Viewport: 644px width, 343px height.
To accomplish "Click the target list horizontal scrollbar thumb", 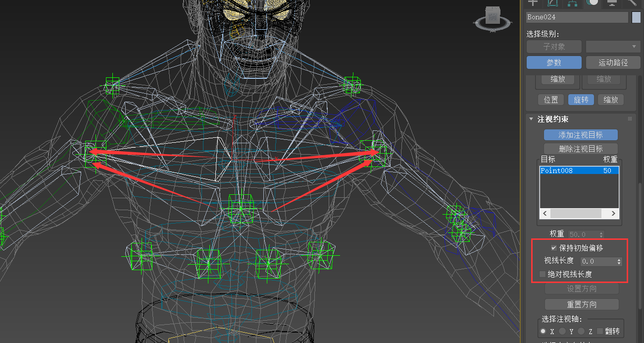I will [576, 213].
